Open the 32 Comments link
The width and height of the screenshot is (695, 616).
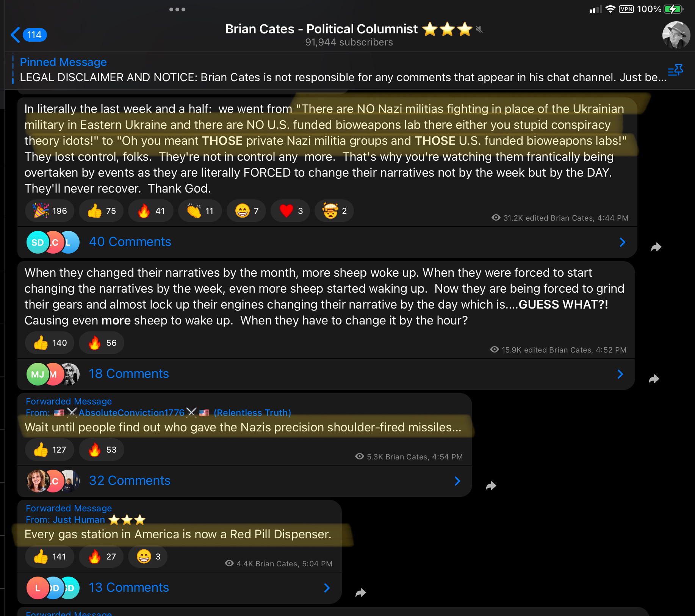coord(130,481)
